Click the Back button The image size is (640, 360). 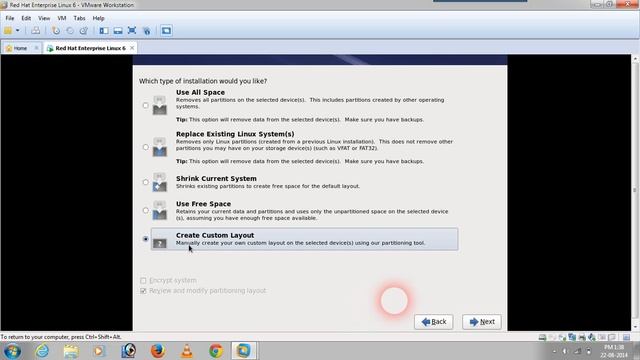pos(433,322)
